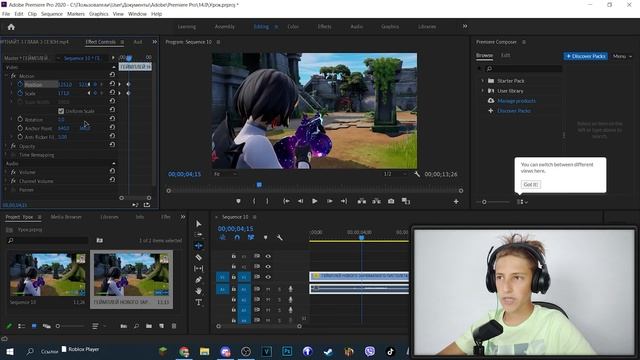Screen dimensions: 640x360
Task: Click the New Item icon in Project panel
Action: coord(162,326)
